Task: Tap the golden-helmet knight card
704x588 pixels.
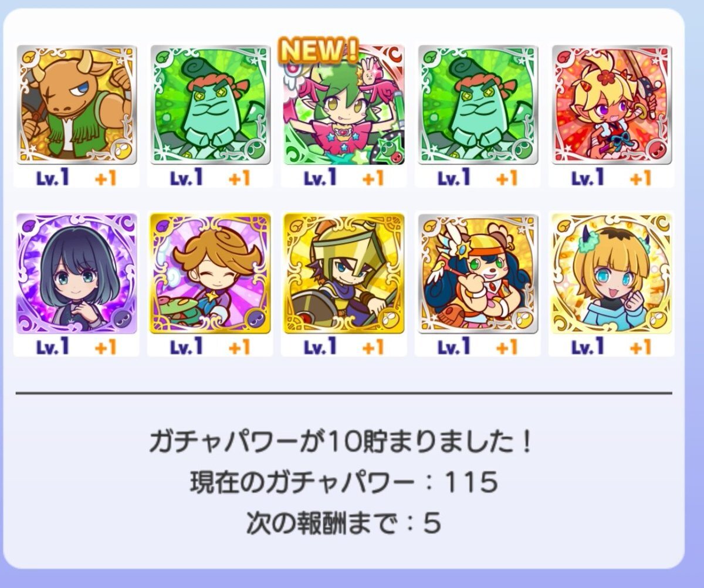Action: click(344, 273)
